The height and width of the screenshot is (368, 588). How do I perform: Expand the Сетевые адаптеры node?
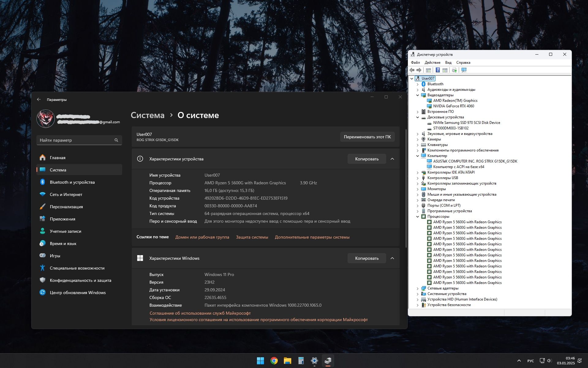pyautogui.click(x=417, y=288)
